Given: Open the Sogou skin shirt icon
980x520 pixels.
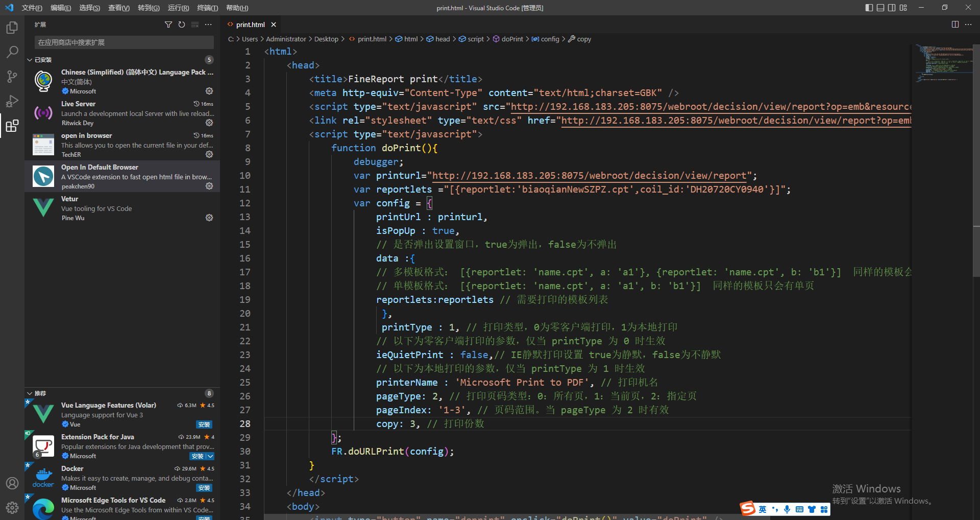Looking at the screenshot, I should [812, 509].
